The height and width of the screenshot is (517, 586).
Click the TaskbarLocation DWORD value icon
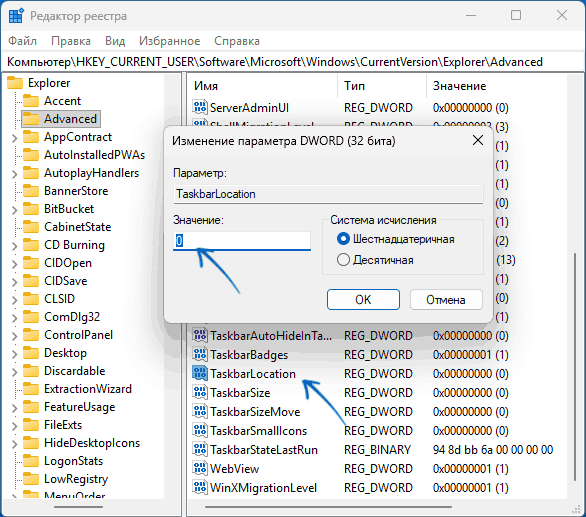(200, 373)
